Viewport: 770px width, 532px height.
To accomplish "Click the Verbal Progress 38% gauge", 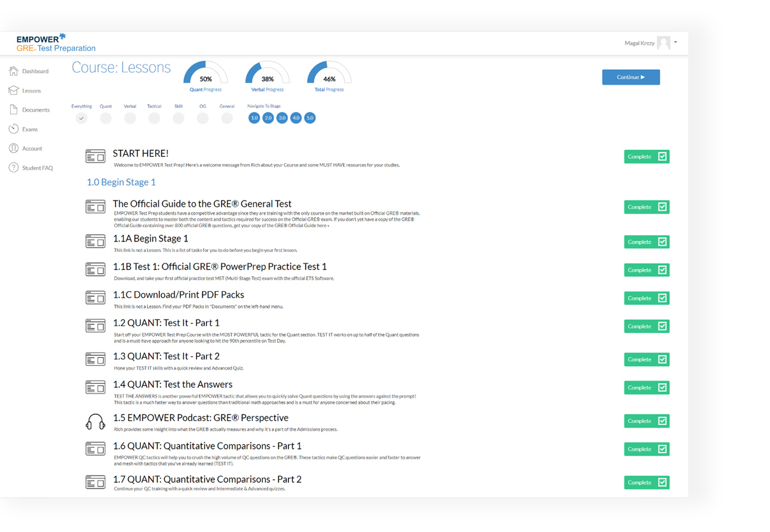I will point(267,77).
